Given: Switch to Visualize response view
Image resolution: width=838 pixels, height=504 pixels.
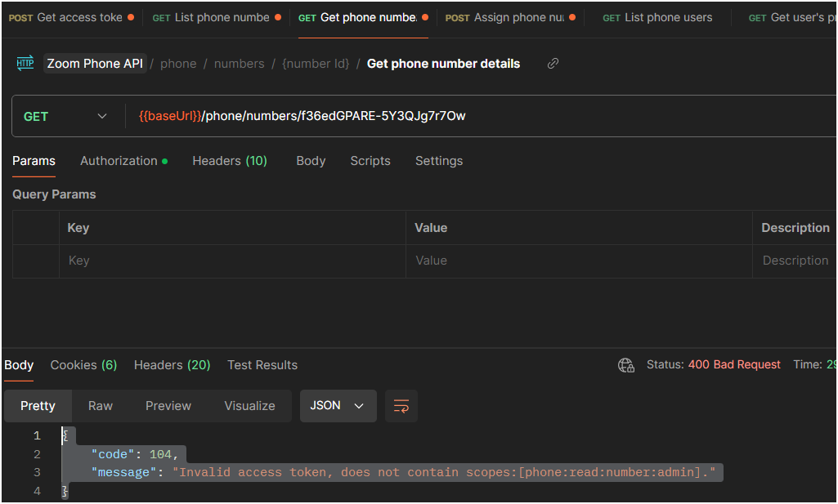Looking at the screenshot, I should click(249, 406).
